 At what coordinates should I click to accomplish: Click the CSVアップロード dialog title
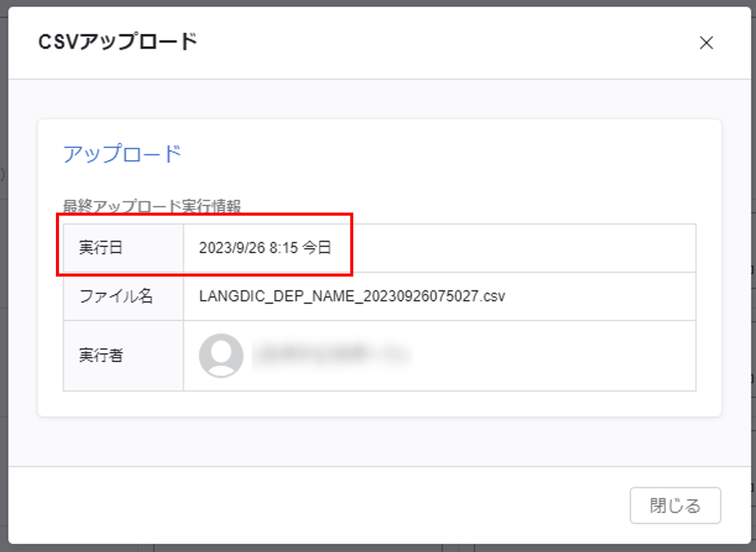coord(118,41)
